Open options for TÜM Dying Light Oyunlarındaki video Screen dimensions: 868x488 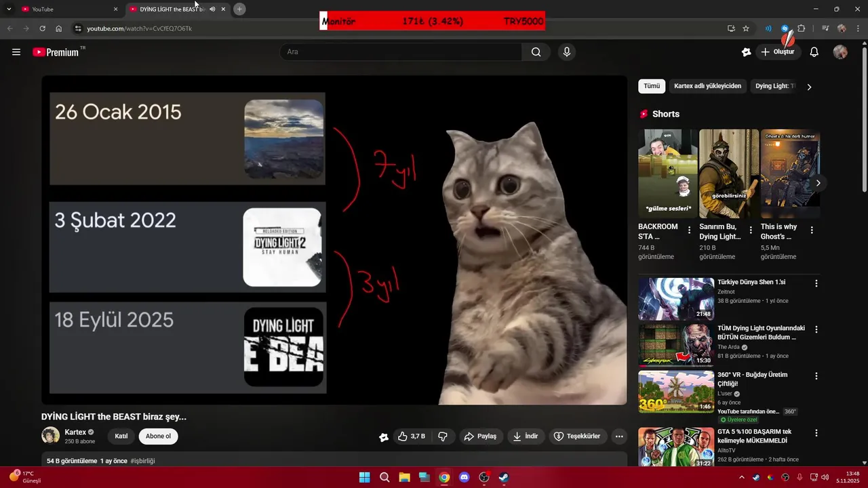[x=816, y=329]
